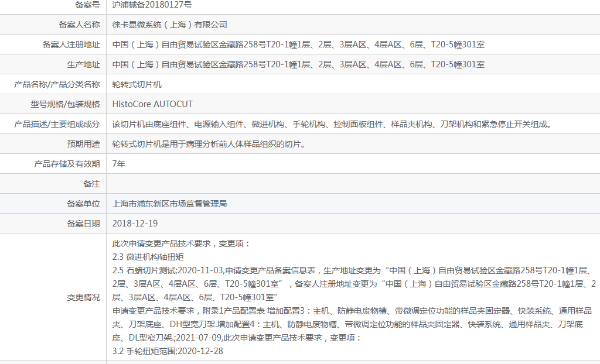600x364 pixels.
Task: Click the 变更情况 label
Action: pyautogui.click(x=83, y=297)
